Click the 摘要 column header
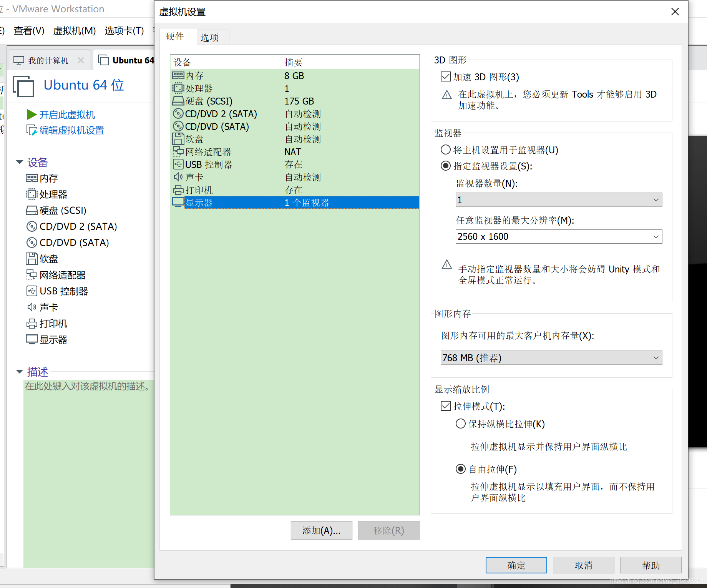Image resolution: width=707 pixels, height=588 pixels. coord(350,62)
